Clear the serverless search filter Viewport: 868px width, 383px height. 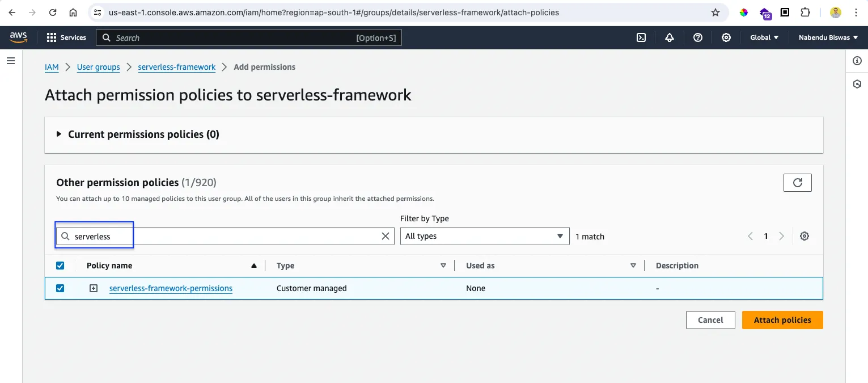click(x=386, y=236)
